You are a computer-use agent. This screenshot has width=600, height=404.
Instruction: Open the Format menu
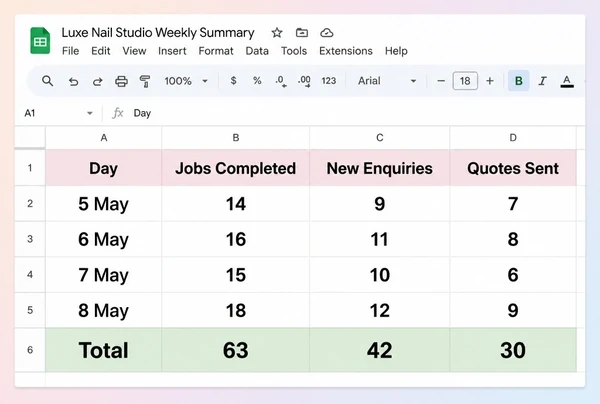tap(216, 51)
